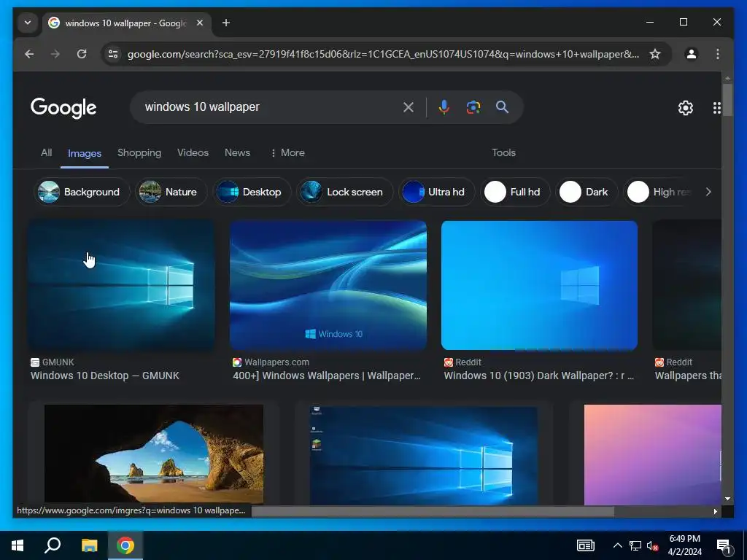The width and height of the screenshot is (747, 560).
Task: Submit search with the magnifier icon
Action: pos(502,107)
